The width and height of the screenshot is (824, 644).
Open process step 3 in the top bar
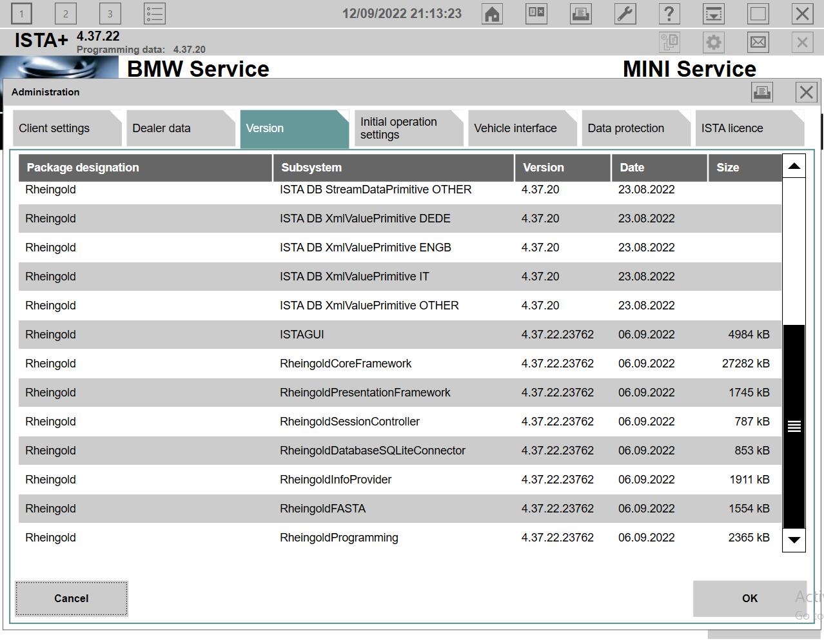point(110,14)
